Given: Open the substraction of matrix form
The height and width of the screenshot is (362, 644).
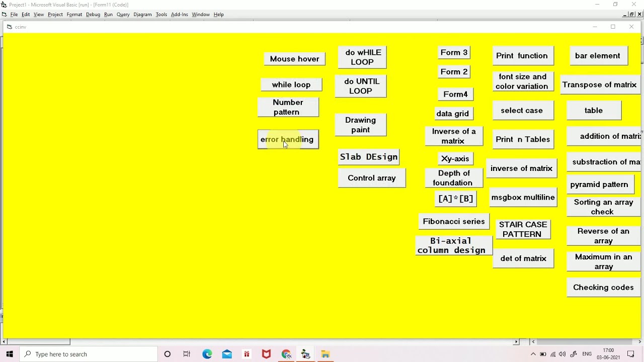Looking at the screenshot, I should [604, 162].
